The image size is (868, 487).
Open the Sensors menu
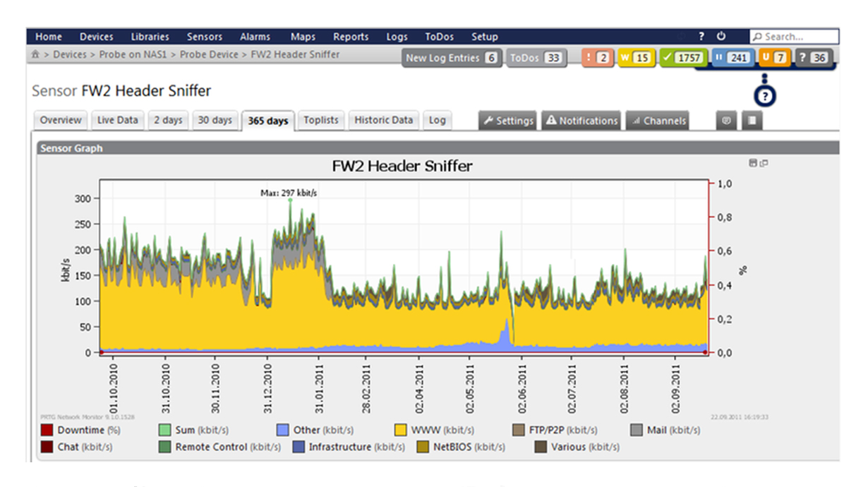pos(204,37)
